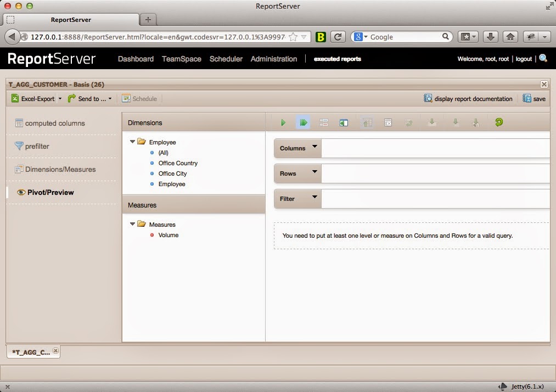Click the hide empty cells table icon
Screen dimensions: 556x392
coord(388,123)
